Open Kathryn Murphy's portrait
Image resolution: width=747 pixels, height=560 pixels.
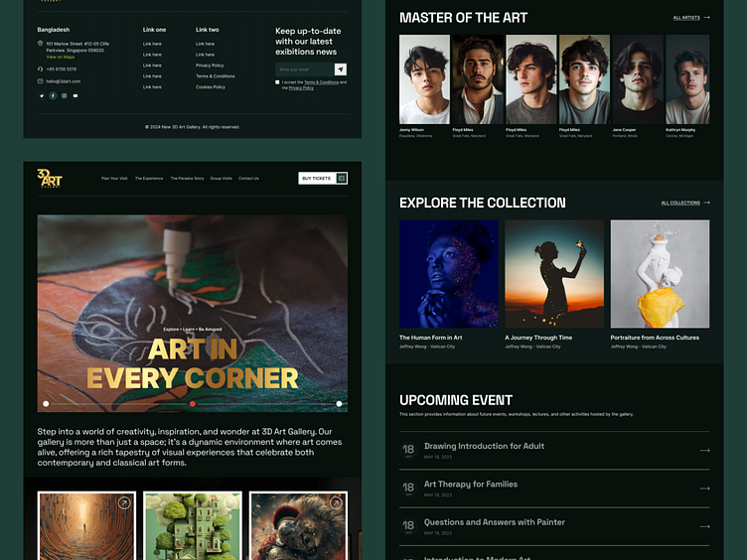coord(688,79)
